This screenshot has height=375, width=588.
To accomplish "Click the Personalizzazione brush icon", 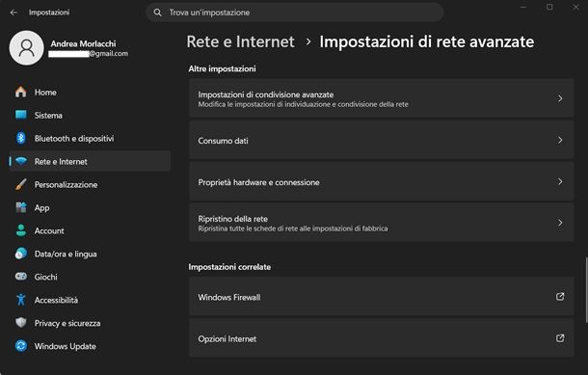I will [21, 184].
